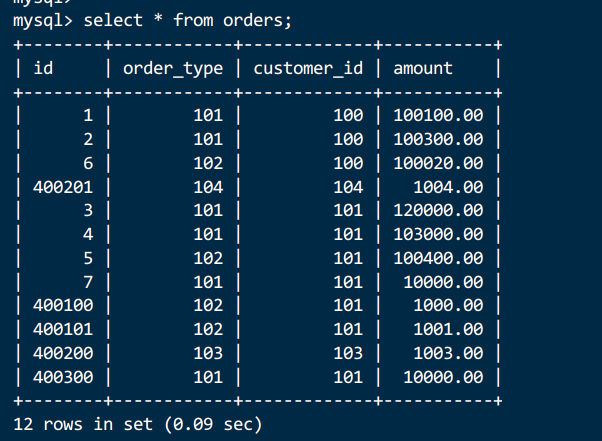Click the 'id' column header

click(43, 69)
